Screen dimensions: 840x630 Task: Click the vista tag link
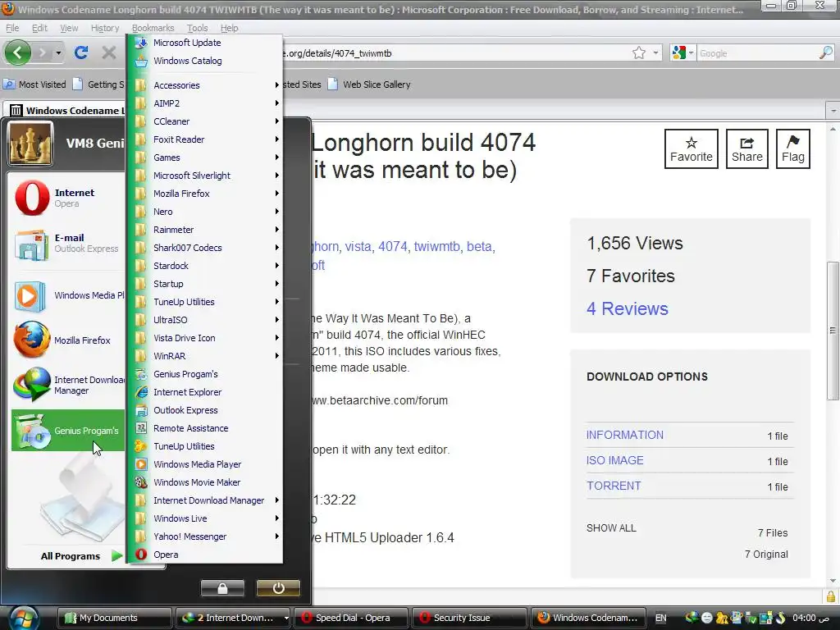(x=358, y=246)
